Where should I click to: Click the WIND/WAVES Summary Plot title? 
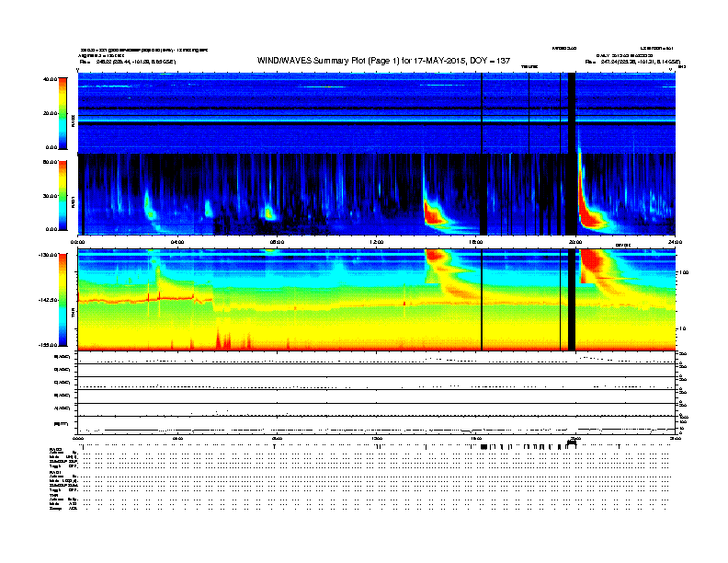pos(383,61)
